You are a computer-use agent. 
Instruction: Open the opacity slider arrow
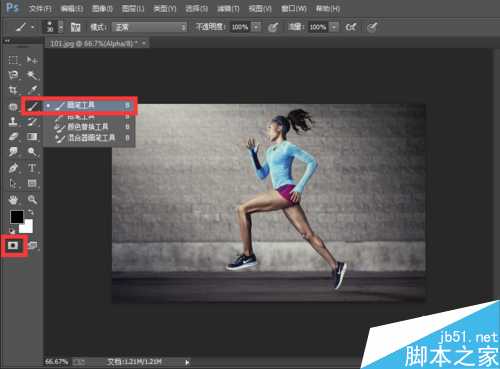click(256, 27)
